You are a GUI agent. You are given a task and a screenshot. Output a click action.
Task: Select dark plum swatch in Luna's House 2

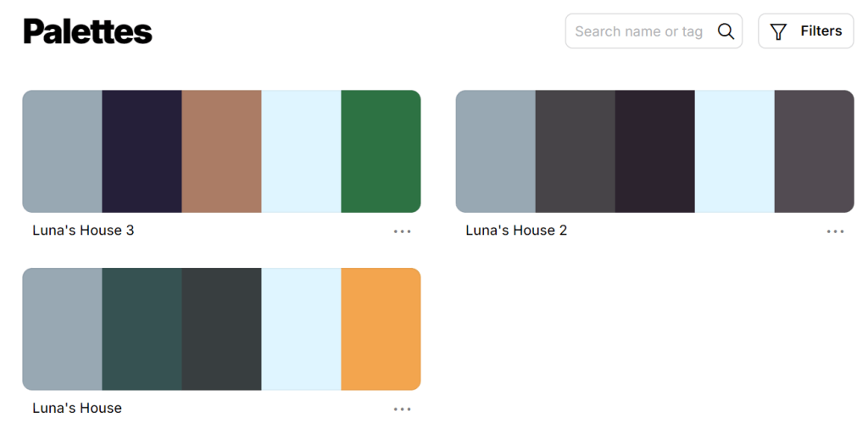654,151
